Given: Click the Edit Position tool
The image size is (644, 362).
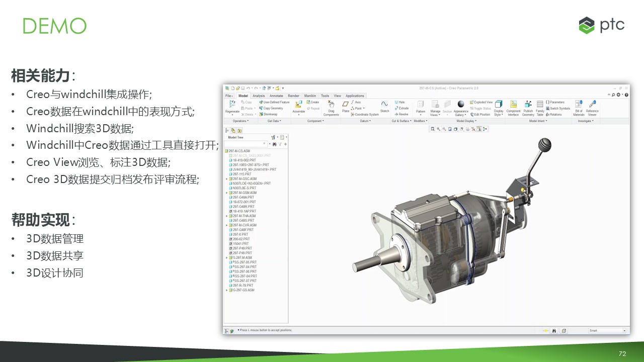Looking at the screenshot, I should (x=480, y=114).
